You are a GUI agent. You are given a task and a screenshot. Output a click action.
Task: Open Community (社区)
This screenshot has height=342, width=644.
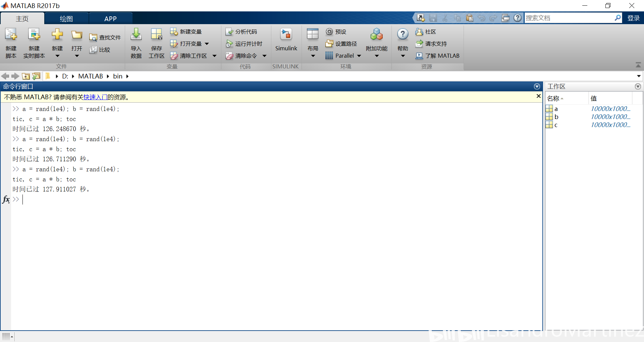[x=426, y=32]
